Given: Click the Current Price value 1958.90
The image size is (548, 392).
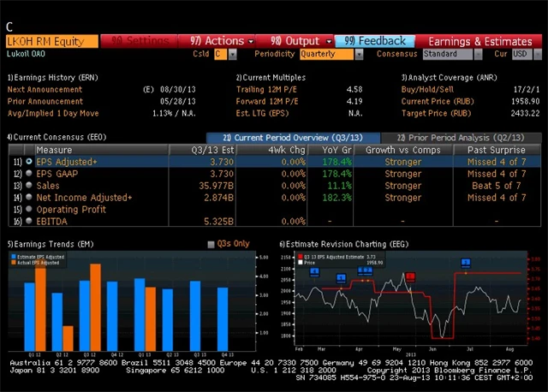Looking at the screenshot, I should tap(525, 101).
